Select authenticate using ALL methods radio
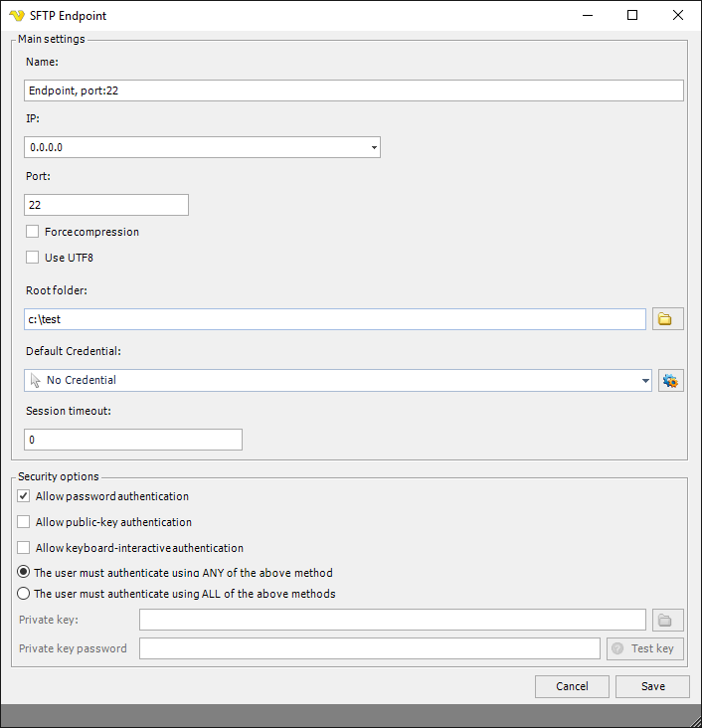Viewport: 702px width, 728px height. coord(24,594)
